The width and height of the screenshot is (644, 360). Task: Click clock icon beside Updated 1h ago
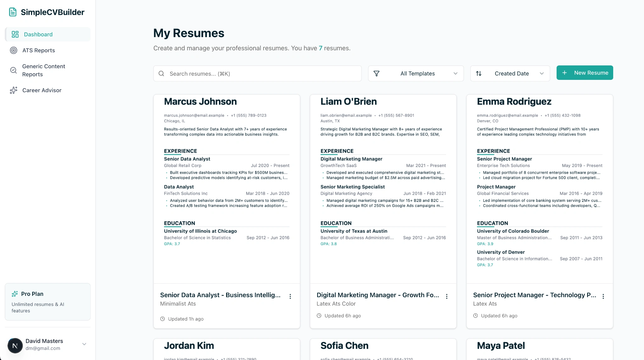pos(163,319)
